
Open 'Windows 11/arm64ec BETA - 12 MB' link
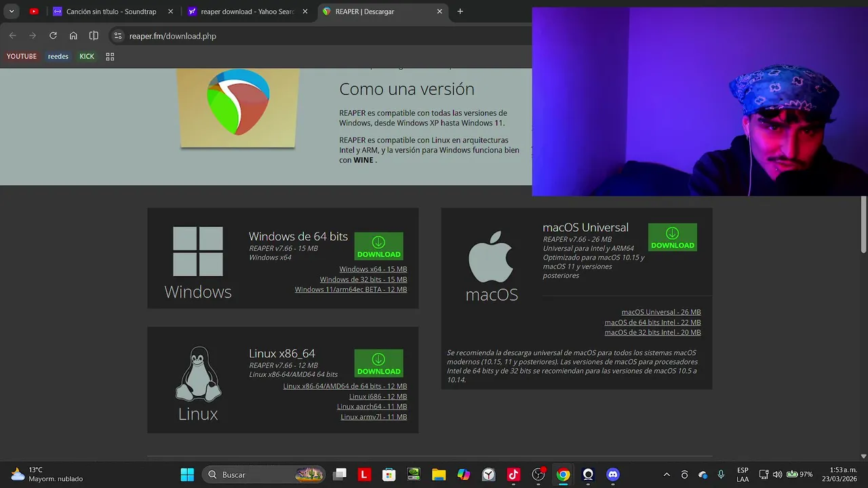click(351, 289)
